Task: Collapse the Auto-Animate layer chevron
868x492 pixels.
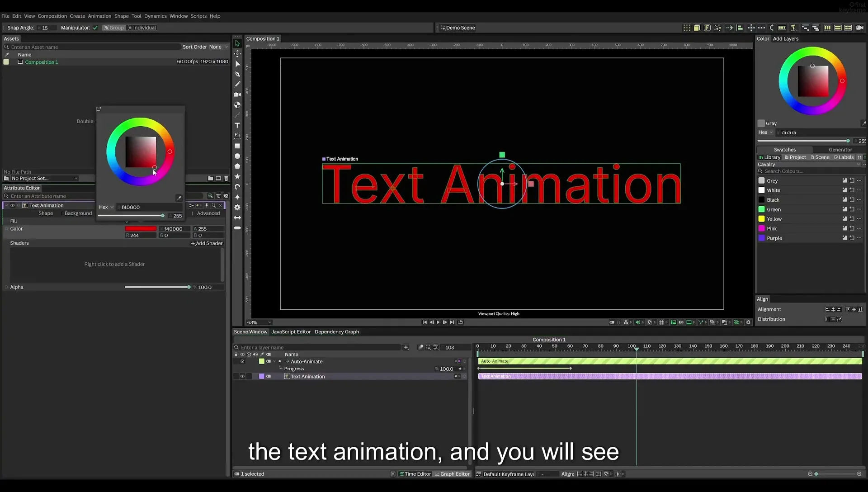Action: [x=274, y=361]
